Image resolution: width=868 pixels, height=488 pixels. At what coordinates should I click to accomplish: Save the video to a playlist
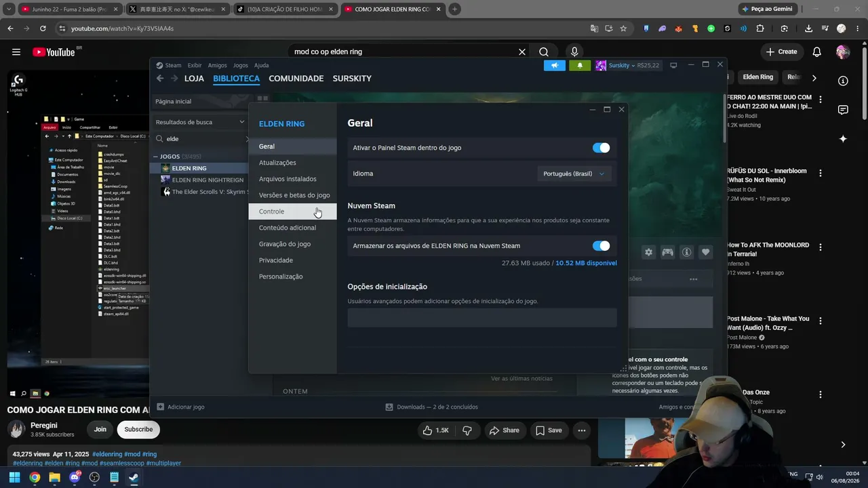pos(549,430)
